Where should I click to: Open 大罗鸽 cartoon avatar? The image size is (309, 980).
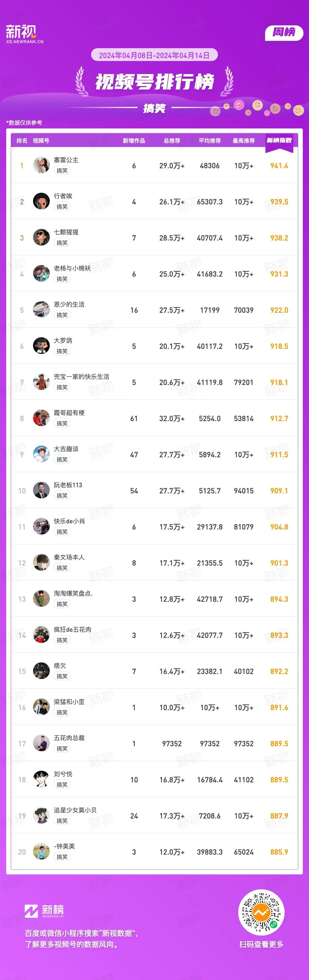point(41,346)
